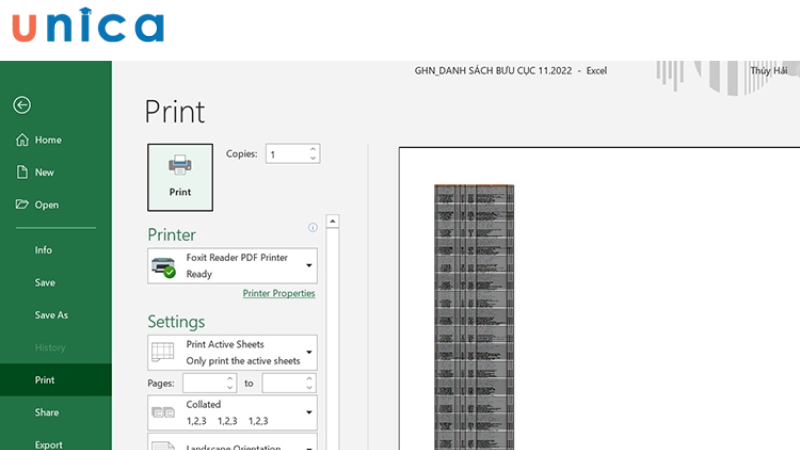This screenshot has width=800, height=450.
Task: Open the Printer Properties link
Action: pyautogui.click(x=279, y=294)
